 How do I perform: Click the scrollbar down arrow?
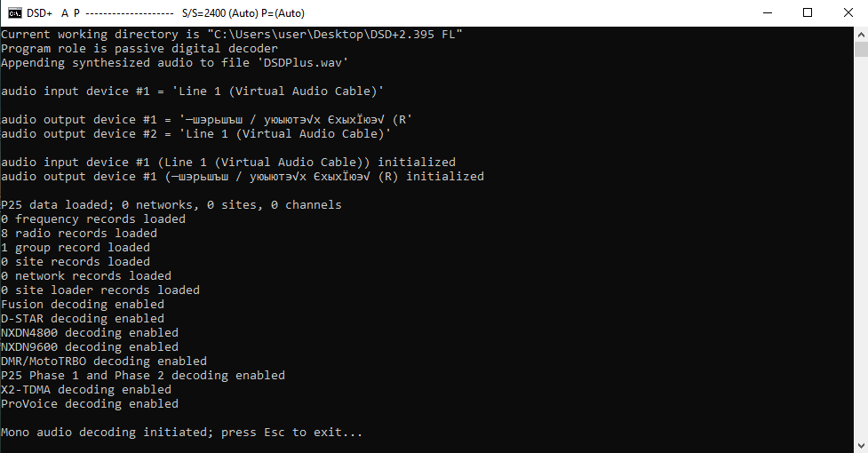[x=861, y=446]
